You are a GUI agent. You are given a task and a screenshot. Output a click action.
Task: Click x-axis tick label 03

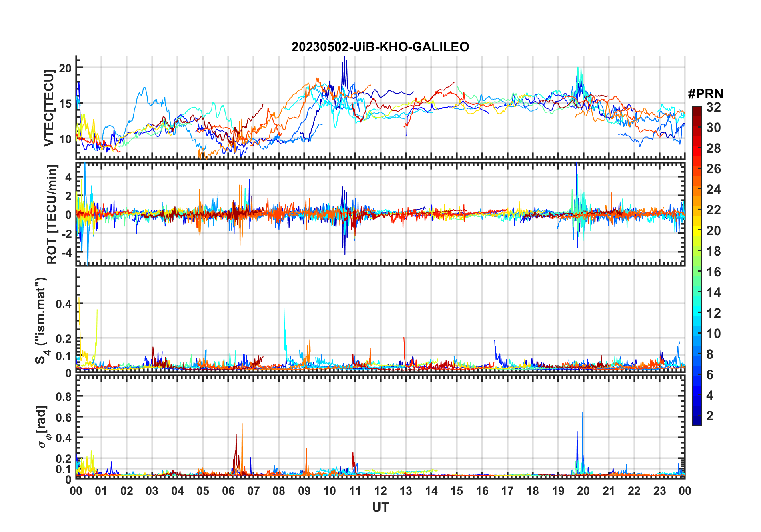[x=152, y=491]
